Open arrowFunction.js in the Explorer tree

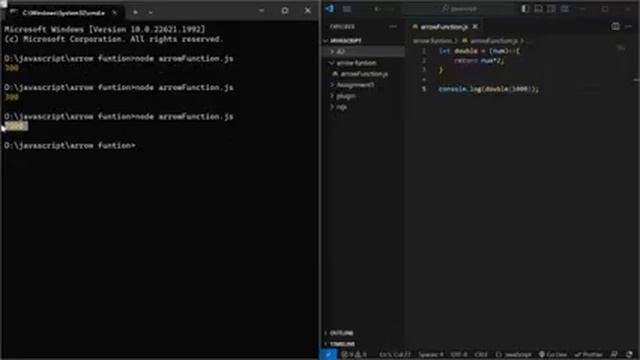(x=363, y=74)
